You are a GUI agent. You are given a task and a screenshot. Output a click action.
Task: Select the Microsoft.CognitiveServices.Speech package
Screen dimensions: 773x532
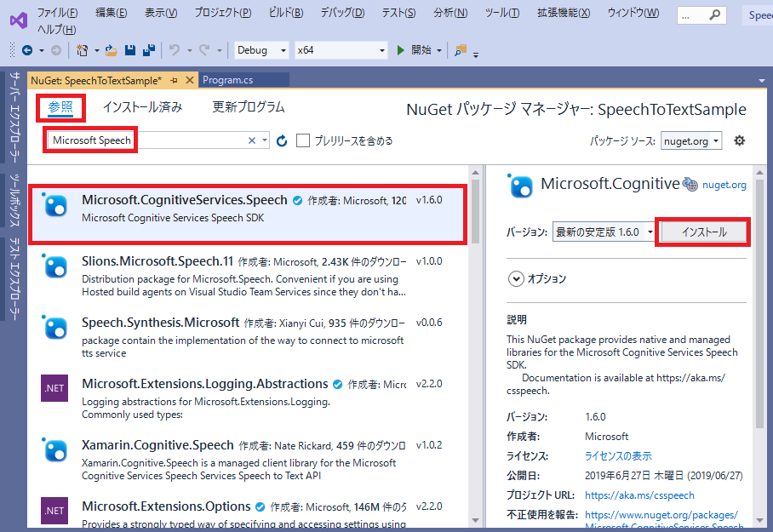[248, 214]
